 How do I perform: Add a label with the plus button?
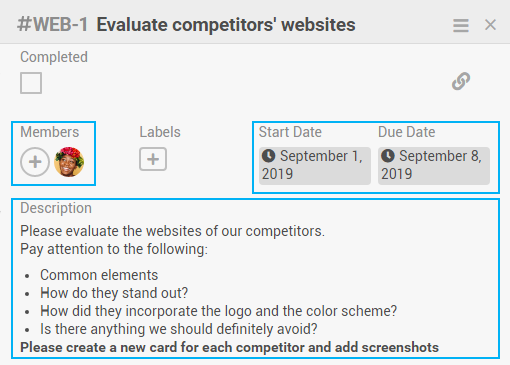[x=153, y=159]
